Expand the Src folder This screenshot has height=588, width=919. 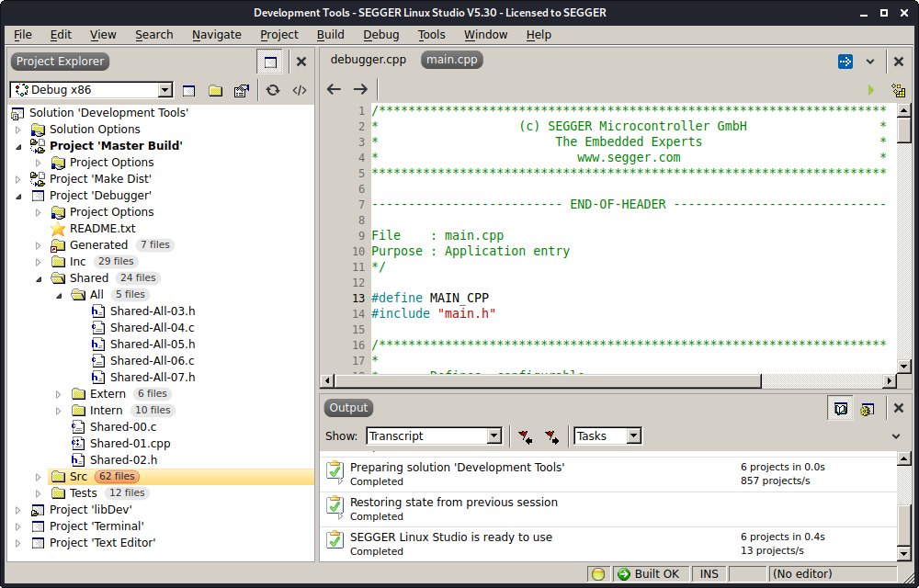[38, 477]
